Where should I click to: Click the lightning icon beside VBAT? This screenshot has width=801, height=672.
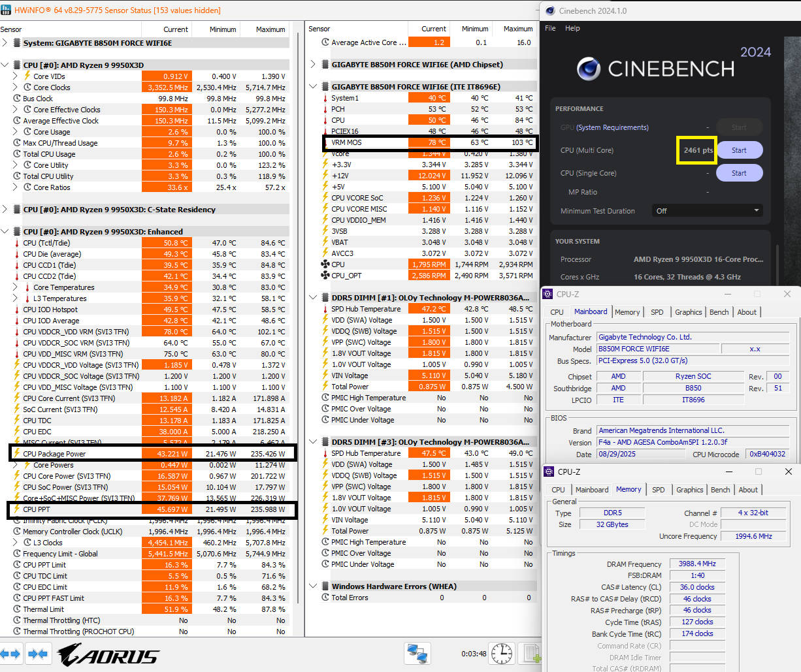(325, 242)
